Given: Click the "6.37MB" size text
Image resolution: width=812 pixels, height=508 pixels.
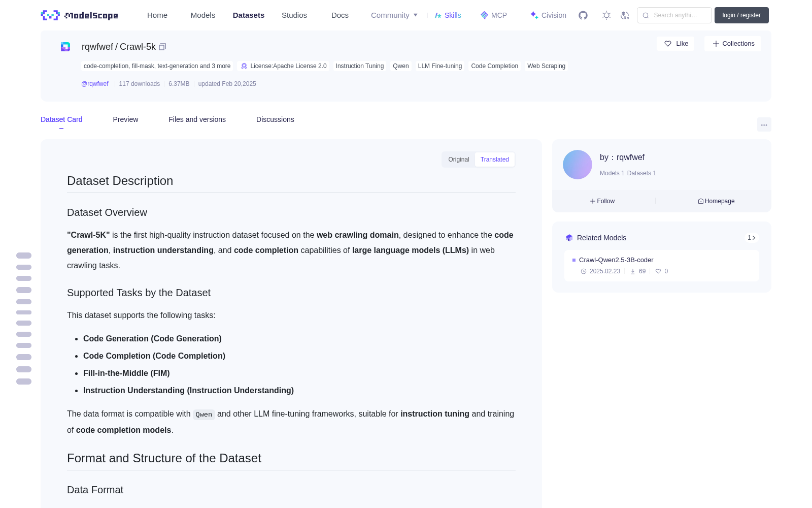Looking at the screenshot, I should click(x=179, y=84).
